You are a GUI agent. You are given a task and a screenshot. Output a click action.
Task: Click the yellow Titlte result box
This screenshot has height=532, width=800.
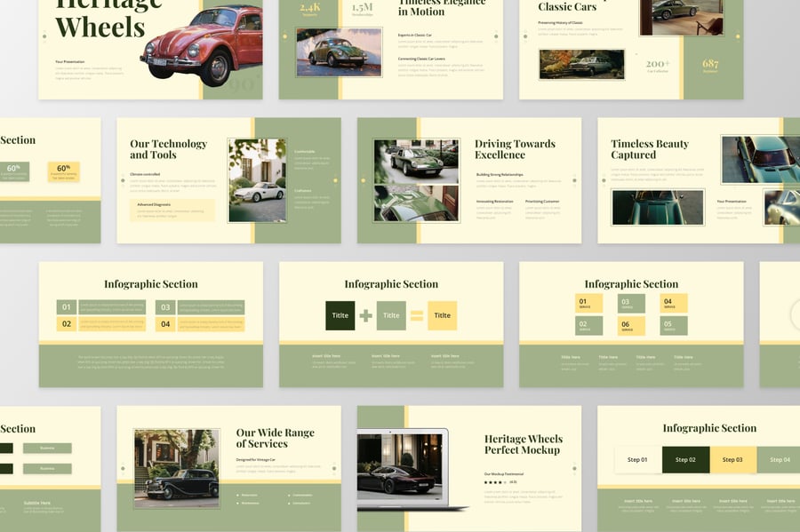(x=442, y=315)
